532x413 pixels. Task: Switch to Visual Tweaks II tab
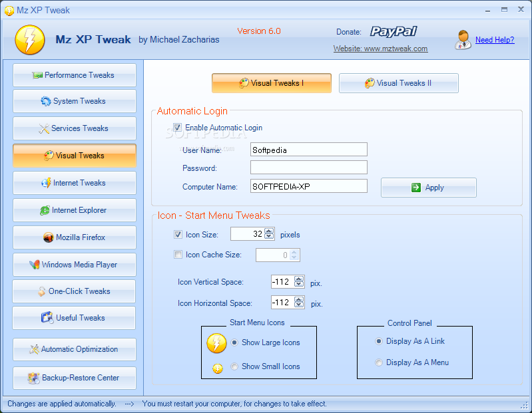point(399,83)
